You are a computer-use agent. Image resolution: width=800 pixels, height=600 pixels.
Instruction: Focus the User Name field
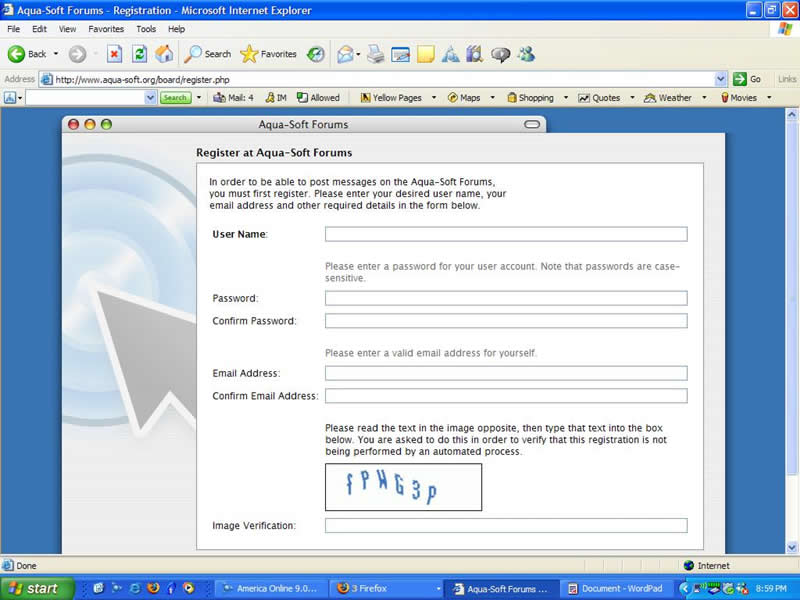click(x=506, y=234)
